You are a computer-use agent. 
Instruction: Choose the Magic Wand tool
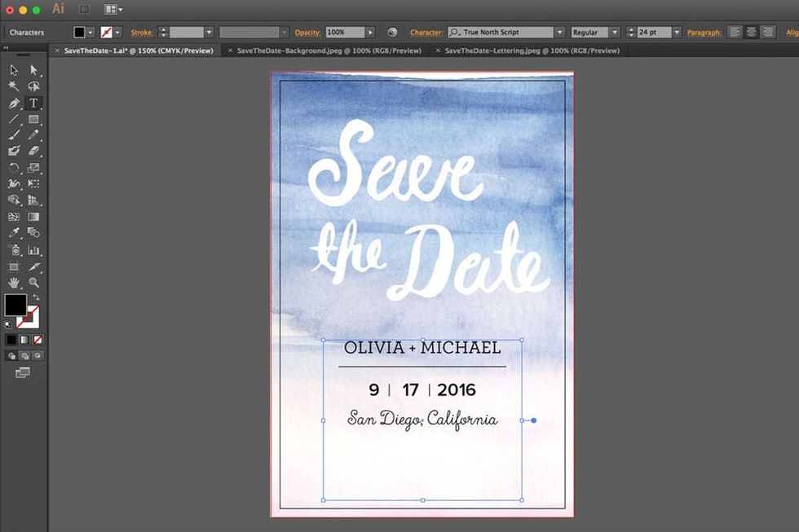pos(14,86)
